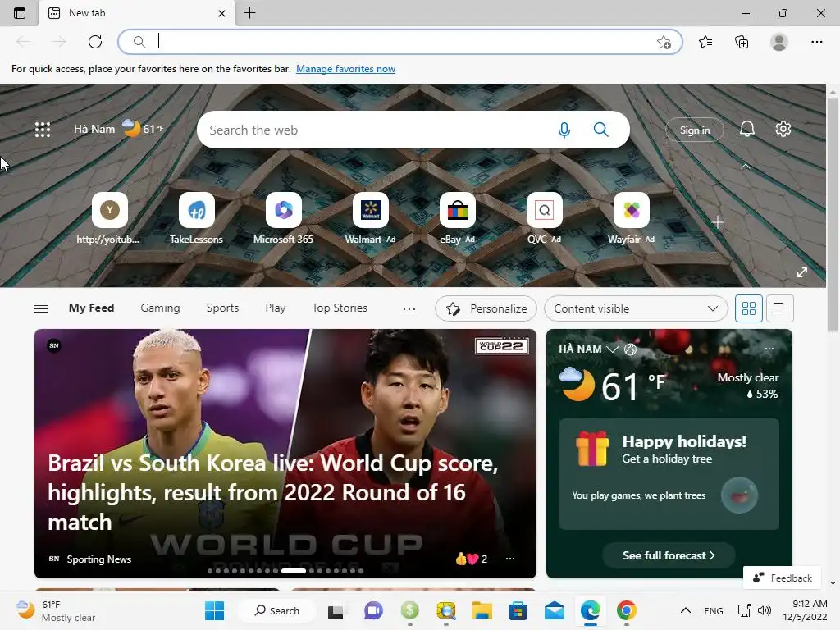Open taskbar weather widget
This screenshot has height=630, width=840.
55,610
